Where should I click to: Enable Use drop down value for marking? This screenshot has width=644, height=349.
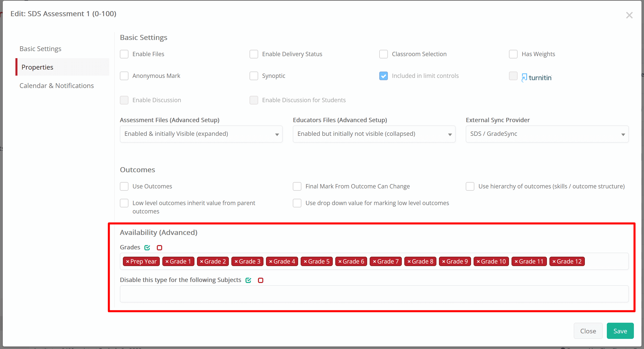pos(297,203)
